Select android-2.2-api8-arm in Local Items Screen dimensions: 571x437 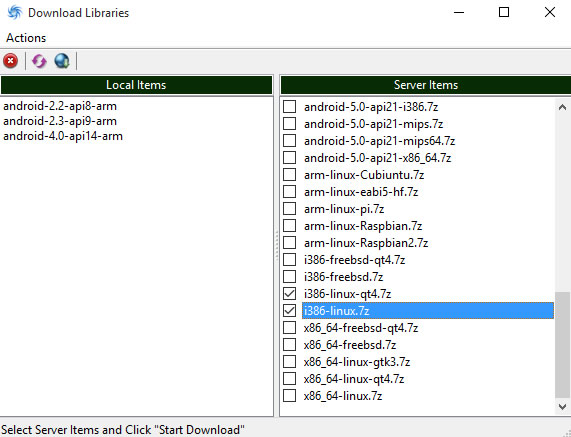60,106
